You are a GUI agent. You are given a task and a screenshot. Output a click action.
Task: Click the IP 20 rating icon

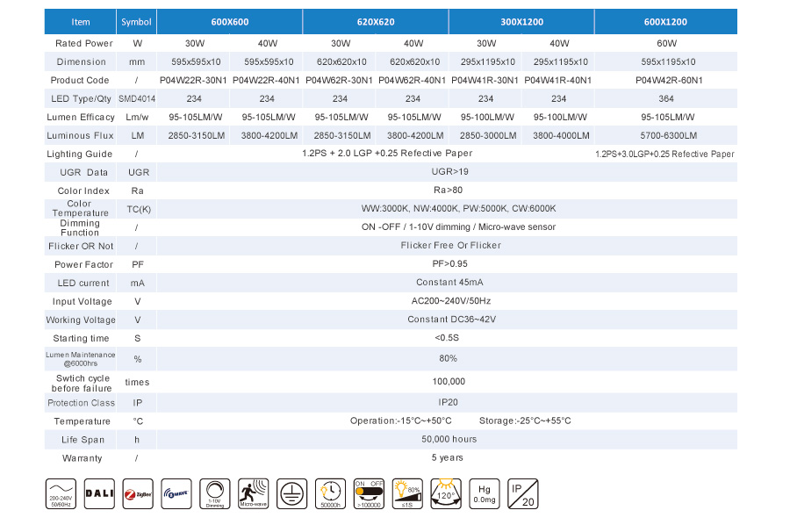(x=522, y=494)
